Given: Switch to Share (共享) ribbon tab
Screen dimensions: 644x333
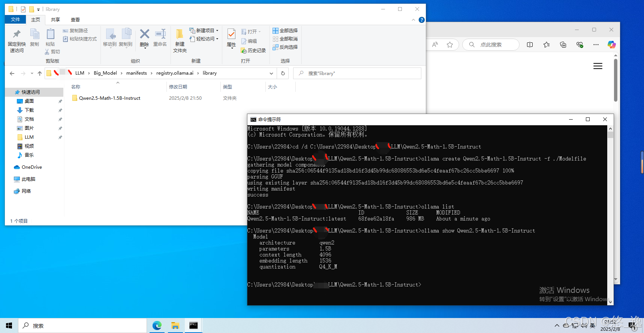Looking at the screenshot, I should tap(55, 20).
